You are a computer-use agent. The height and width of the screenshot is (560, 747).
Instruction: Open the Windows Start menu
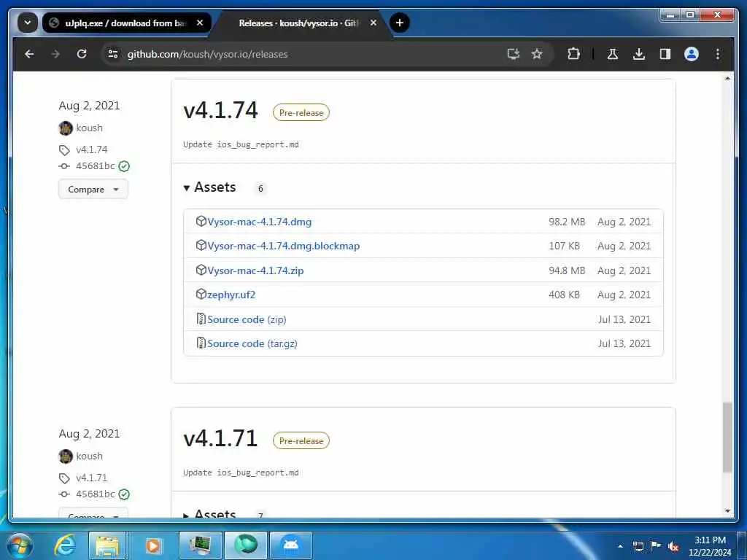point(19,545)
